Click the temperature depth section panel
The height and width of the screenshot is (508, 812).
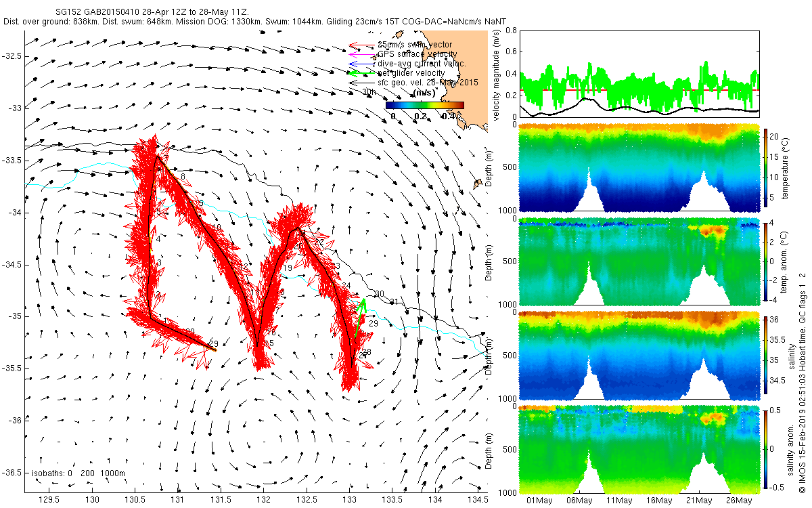point(639,169)
